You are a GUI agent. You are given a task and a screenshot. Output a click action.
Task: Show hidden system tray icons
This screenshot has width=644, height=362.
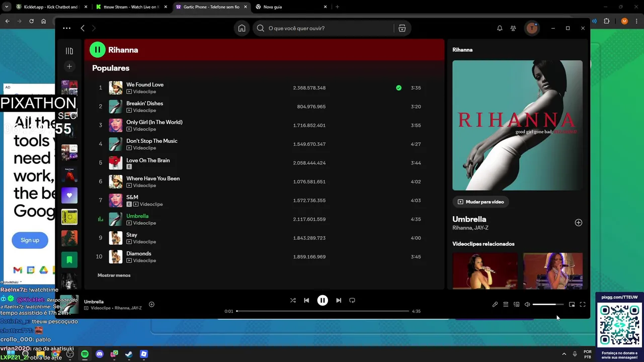(563, 354)
